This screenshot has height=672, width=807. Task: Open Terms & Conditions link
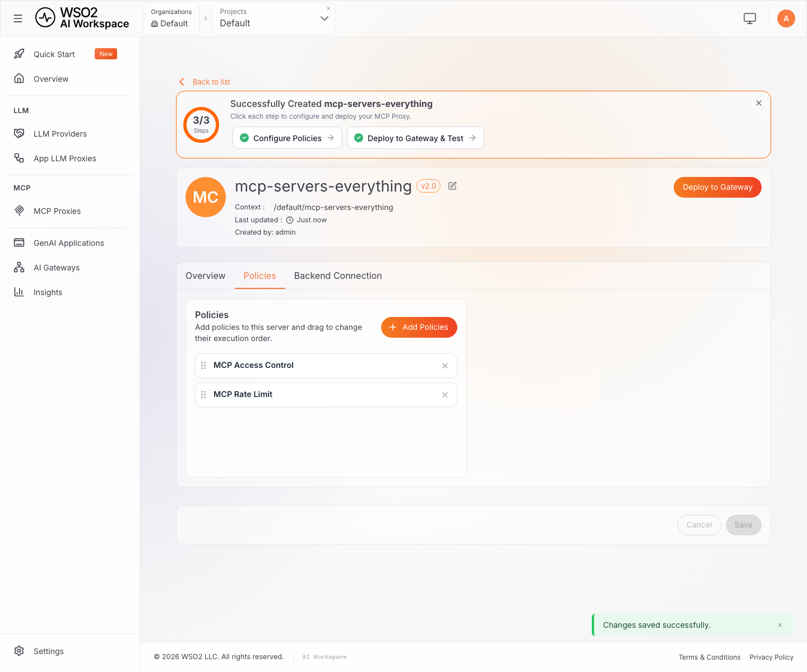[x=709, y=657]
